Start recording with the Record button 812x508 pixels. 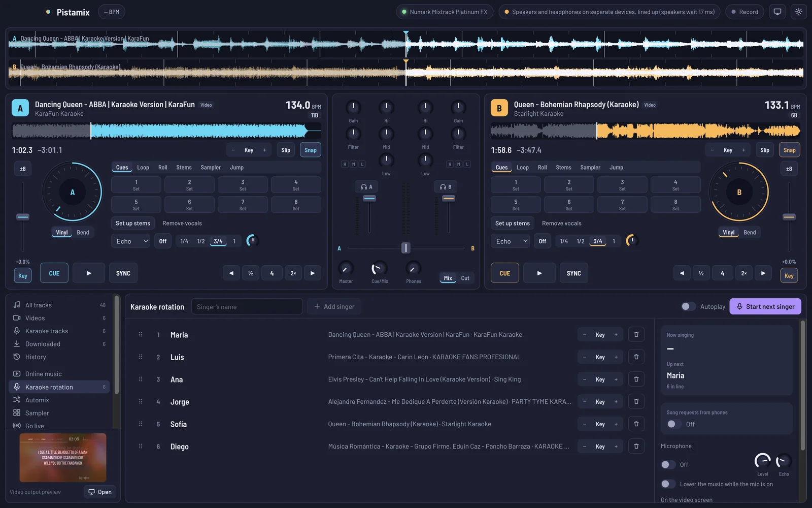click(x=745, y=12)
